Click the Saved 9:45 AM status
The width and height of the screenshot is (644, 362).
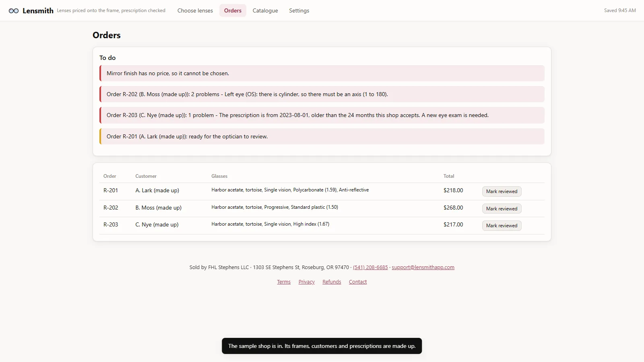(620, 10)
